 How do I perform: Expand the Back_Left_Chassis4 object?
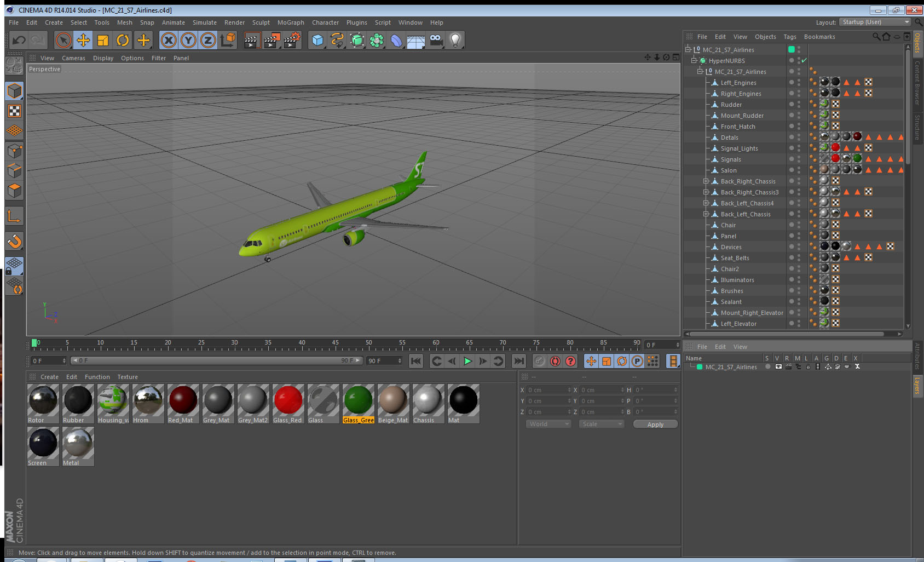(x=706, y=203)
